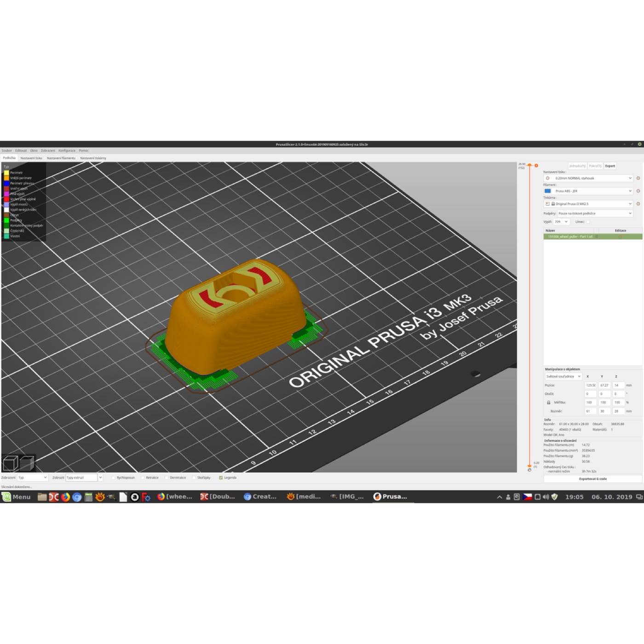Open the Editovat menu
This screenshot has width=644, height=644.
tap(21, 150)
